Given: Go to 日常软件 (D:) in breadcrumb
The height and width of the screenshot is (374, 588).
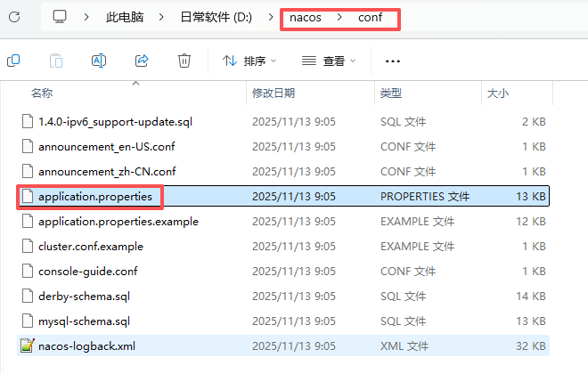Looking at the screenshot, I should point(216,17).
